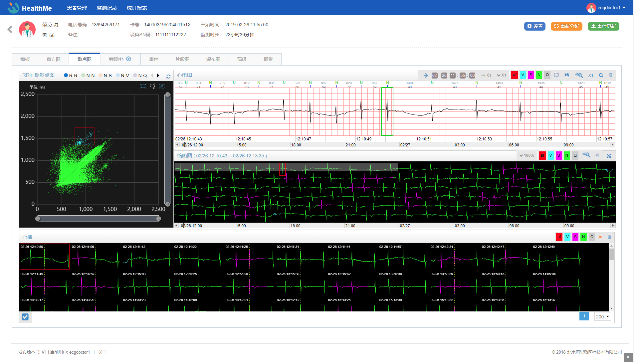The width and height of the screenshot is (635, 364).
Task: Clear the scatter plot selection with X icon
Action: (162, 86)
